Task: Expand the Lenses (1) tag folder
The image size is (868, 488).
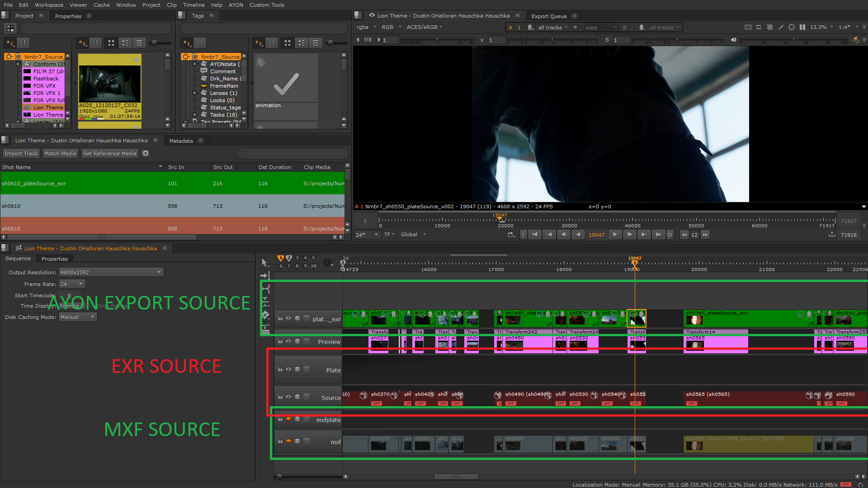Action: click(x=194, y=93)
